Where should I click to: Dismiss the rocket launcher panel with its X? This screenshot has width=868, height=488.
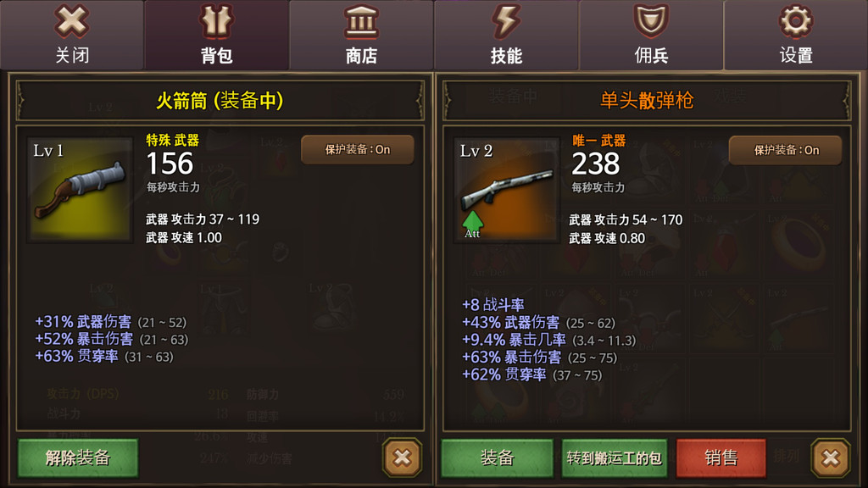coord(403,457)
